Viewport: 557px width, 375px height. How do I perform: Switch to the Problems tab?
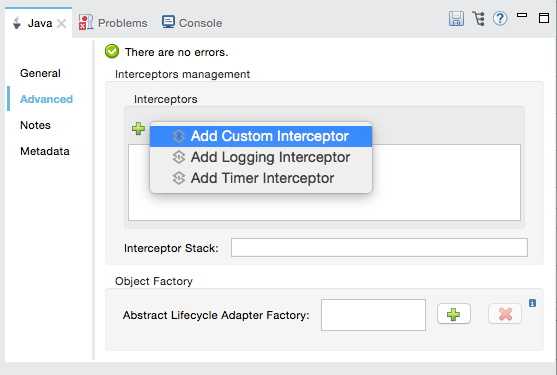pos(123,23)
